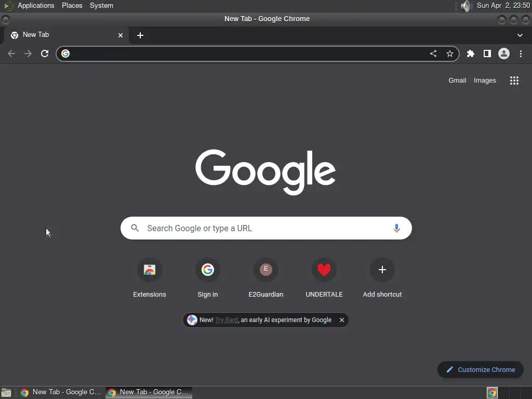The height and width of the screenshot is (399, 532).
Task: Open the Images link
Action: (485, 81)
